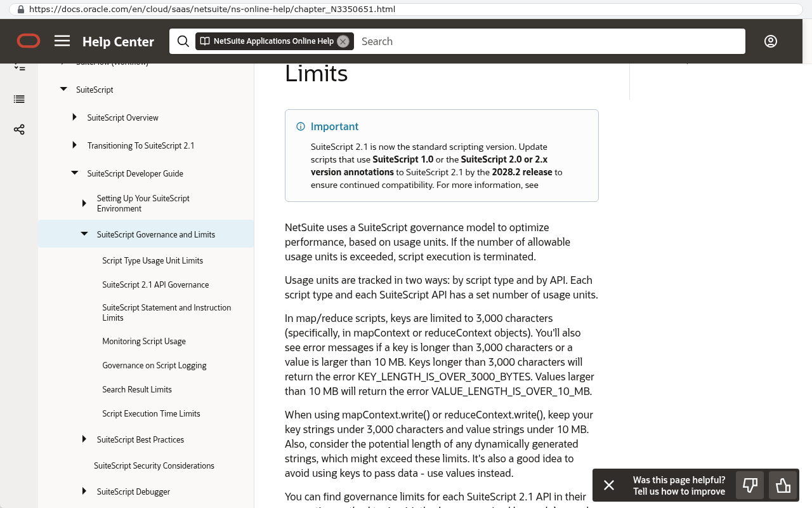Click the thumbs up feedback button
The height and width of the screenshot is (508, 812).
[x=783, y=486]
